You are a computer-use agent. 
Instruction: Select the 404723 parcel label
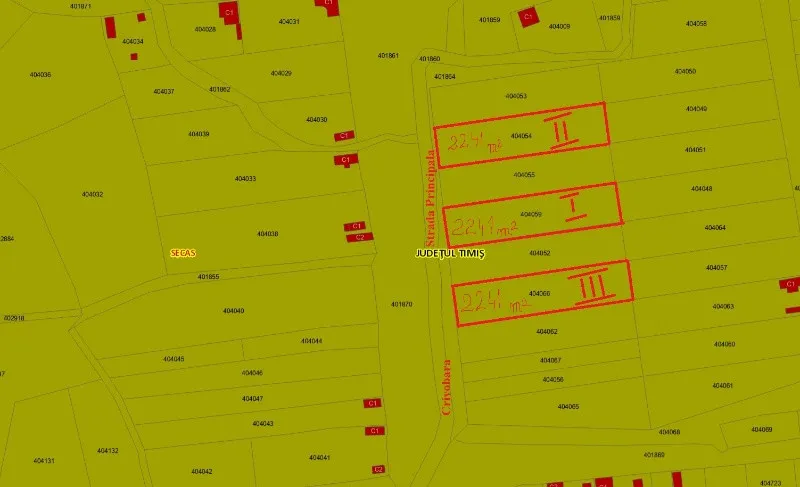pyautogui.click(x=770, y=483)
